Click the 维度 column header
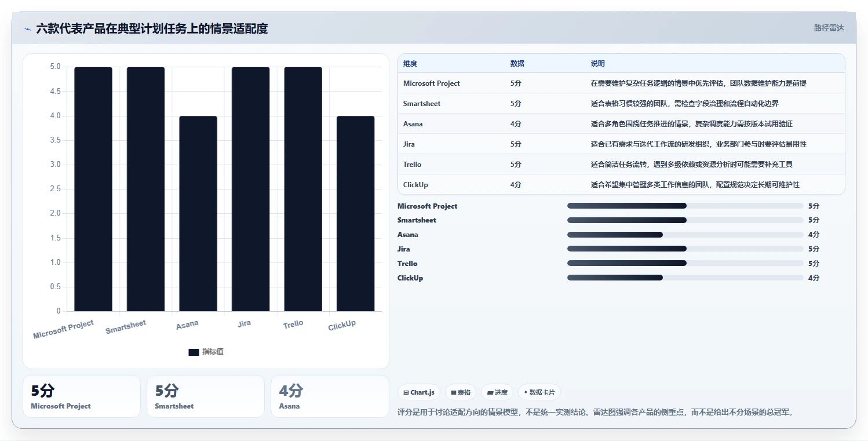The image size is (868, 441). (x=410, y=64)
